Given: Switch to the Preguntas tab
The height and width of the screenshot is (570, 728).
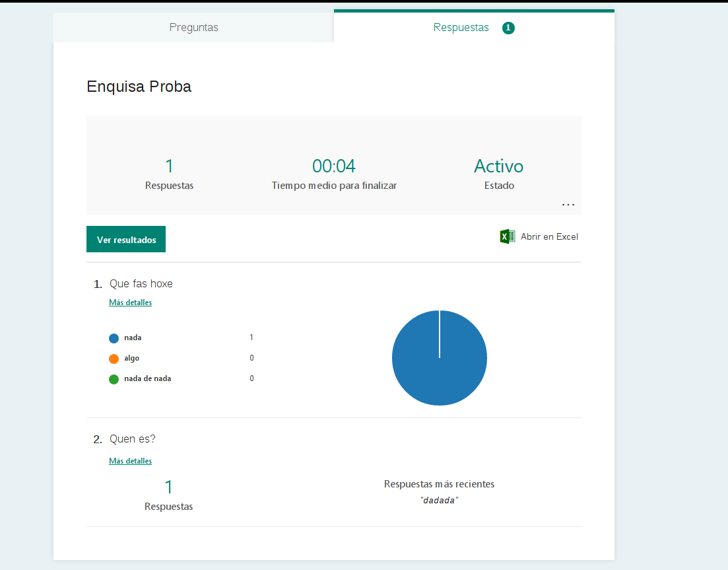Looking at the screenshot, I should (193, 28).
